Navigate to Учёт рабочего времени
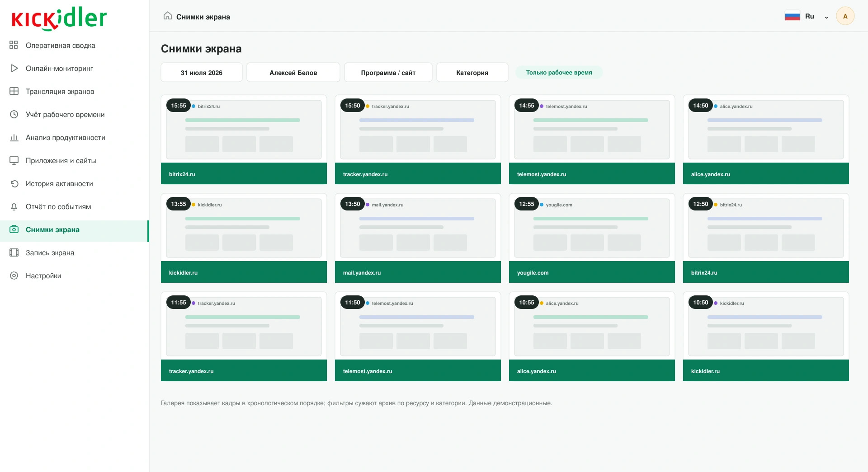 (x=74, y=114)
